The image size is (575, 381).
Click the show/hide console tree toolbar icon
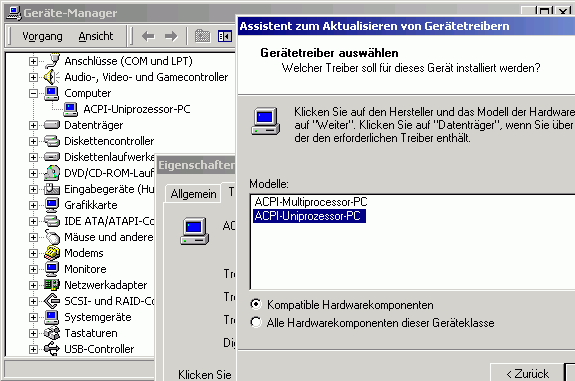click(x=225, y=36)
